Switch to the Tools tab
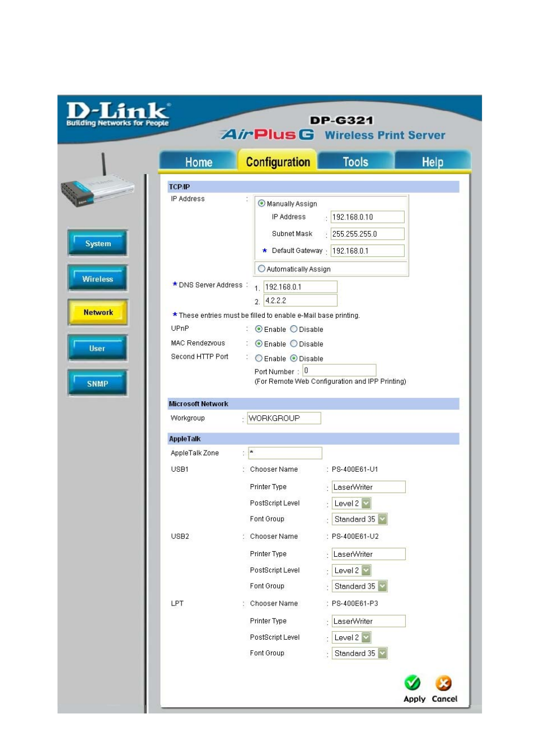The width and height of the screenshot is (534, 756). click(x=355, y=161)
